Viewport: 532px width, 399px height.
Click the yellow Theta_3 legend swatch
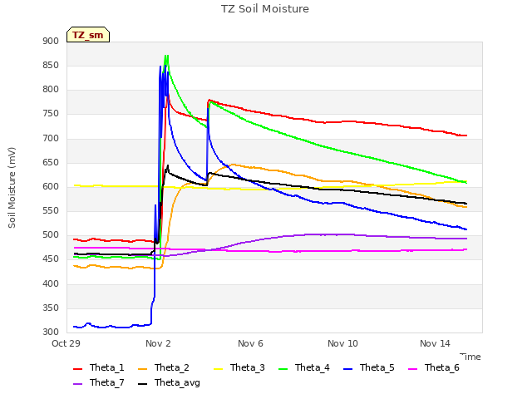click(x=218, y=369)
